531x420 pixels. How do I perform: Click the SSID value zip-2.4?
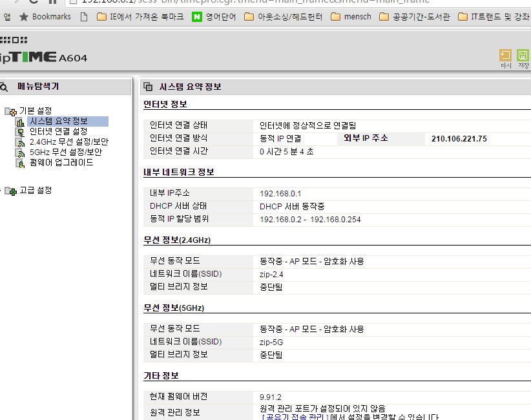click(271, 275)
